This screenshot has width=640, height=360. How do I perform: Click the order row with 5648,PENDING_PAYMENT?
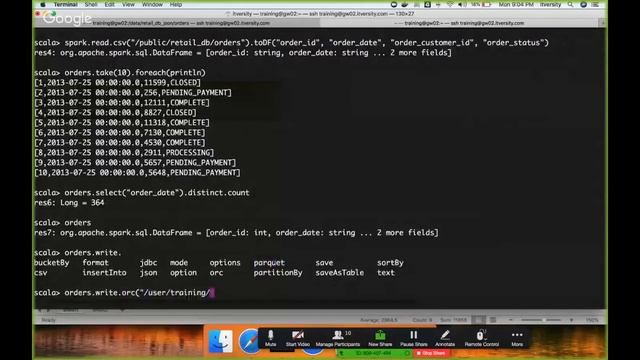137,172
